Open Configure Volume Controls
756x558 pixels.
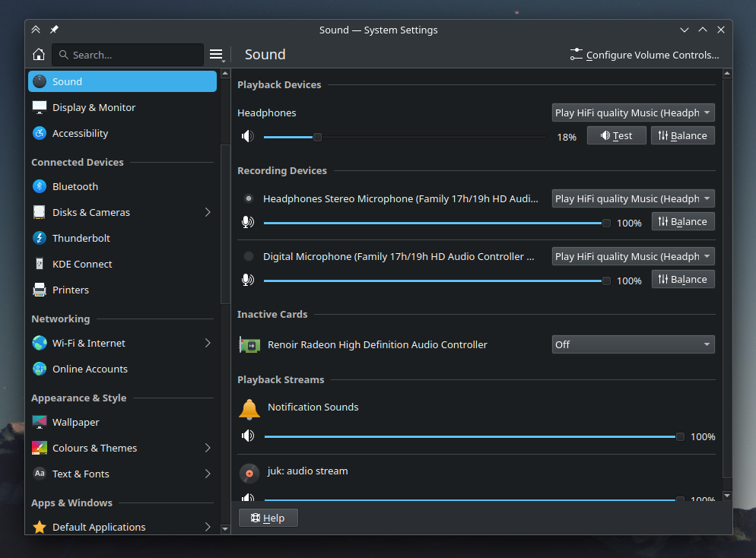click(x=644, y=55)
